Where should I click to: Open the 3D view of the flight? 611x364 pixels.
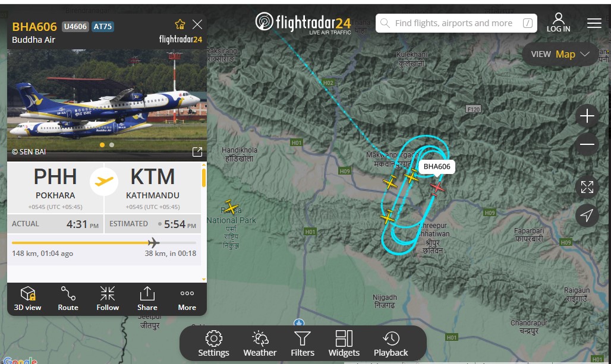click(x=28, y=299)
